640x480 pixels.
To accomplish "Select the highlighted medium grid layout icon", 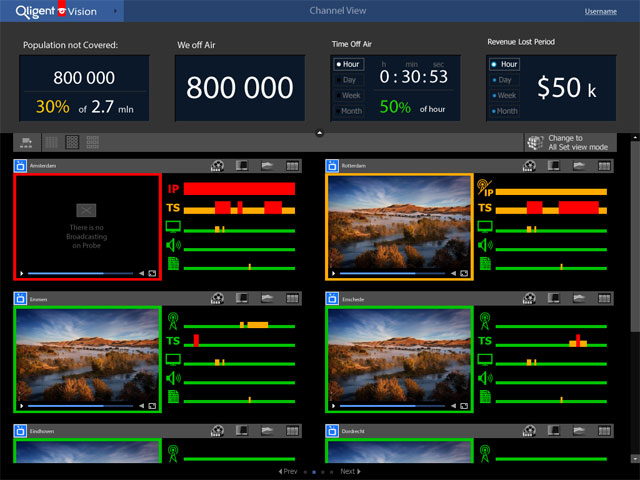I will (x=72, y=142).
